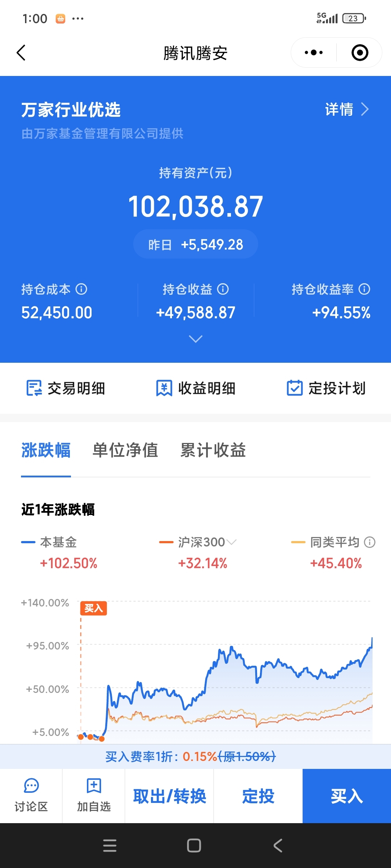Tap the 收益明细 yuan bookmark icon
Screen dimensions: 391x868
click(x=164, y=388)
